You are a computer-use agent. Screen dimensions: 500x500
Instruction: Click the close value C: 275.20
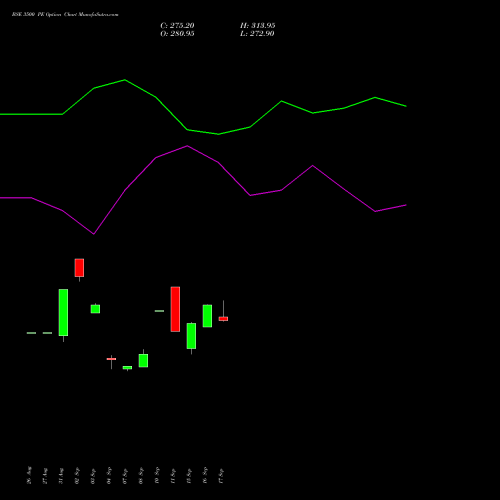[x=177, y=26]
